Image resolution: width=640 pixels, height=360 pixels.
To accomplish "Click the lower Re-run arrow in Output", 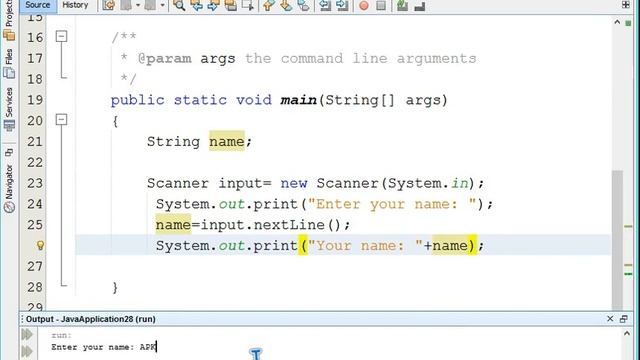I will click(x=27, y=351).
